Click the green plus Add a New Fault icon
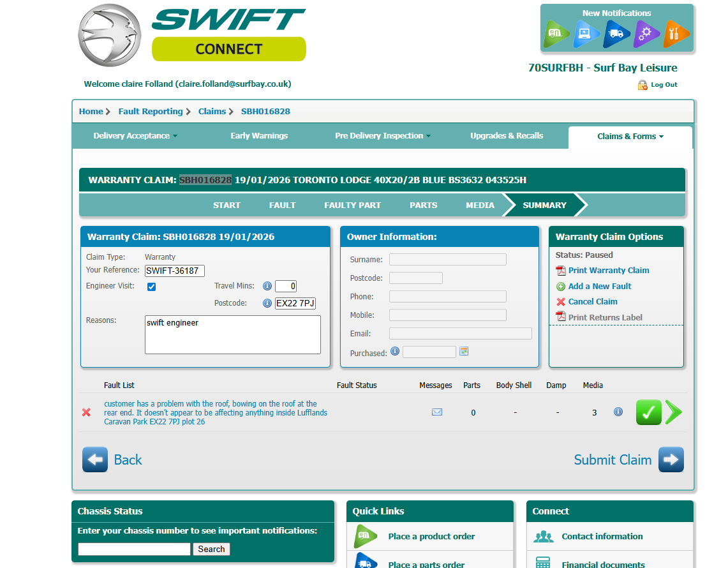728x568 pixels. (561, 287)
